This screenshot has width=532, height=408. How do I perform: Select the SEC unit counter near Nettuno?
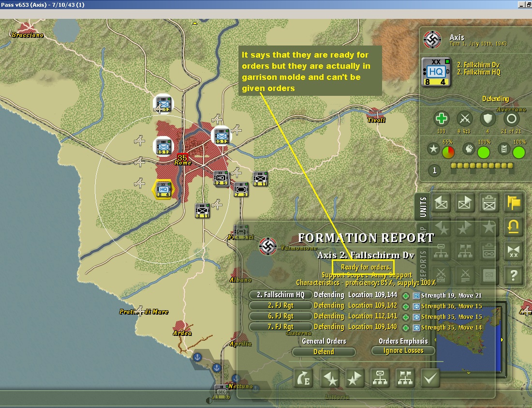tap(222, 393)
